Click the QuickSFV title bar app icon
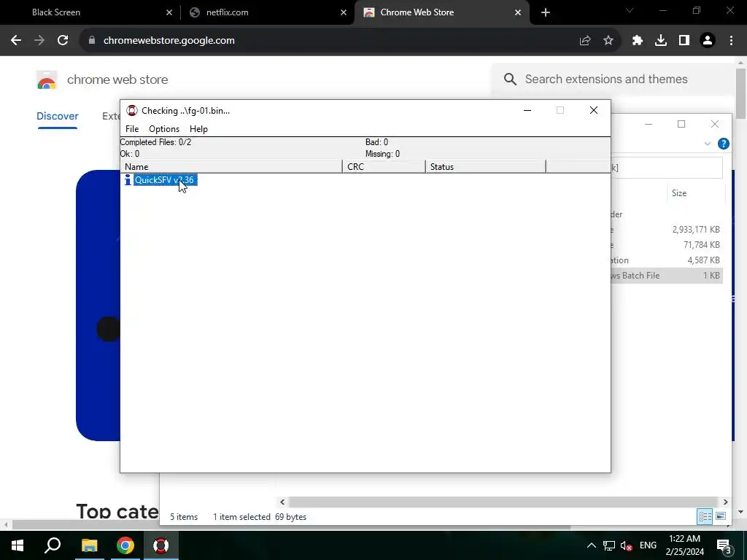This screenshot has width=747, height=560. (x=132, y=111)
